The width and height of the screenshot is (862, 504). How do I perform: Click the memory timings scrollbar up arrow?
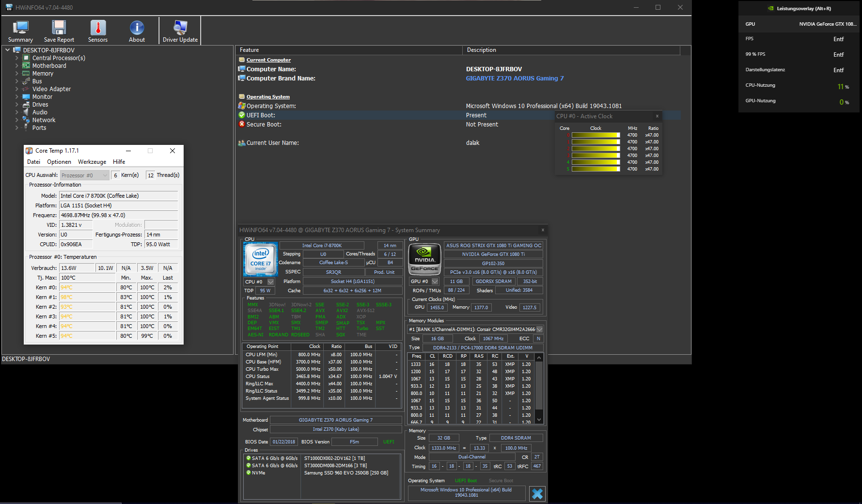539,358
